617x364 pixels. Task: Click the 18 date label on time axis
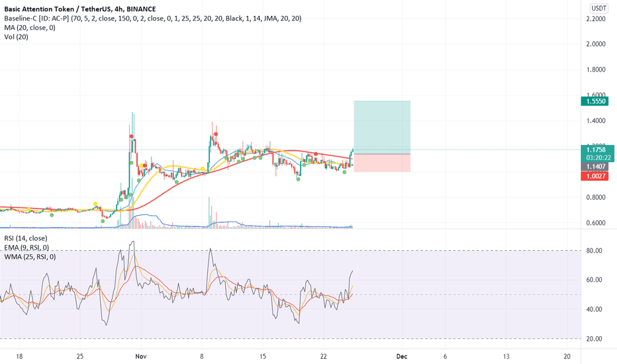[19, 357]
